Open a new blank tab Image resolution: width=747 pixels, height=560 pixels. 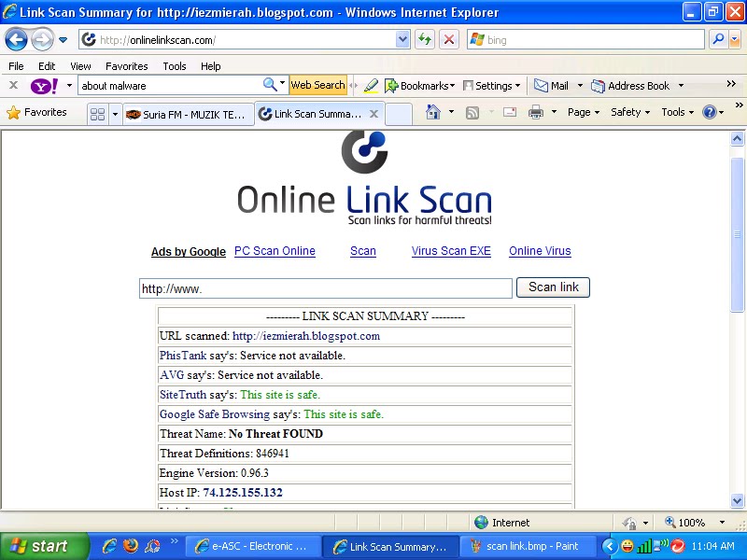pos(399,115)
